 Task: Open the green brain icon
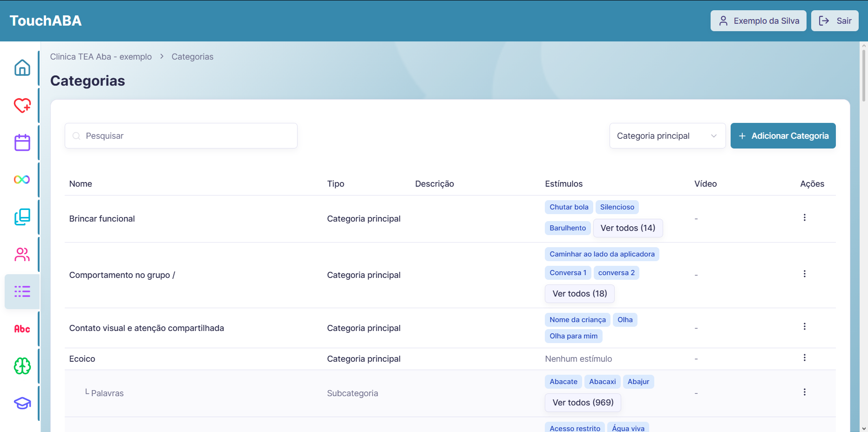[22, 366]
